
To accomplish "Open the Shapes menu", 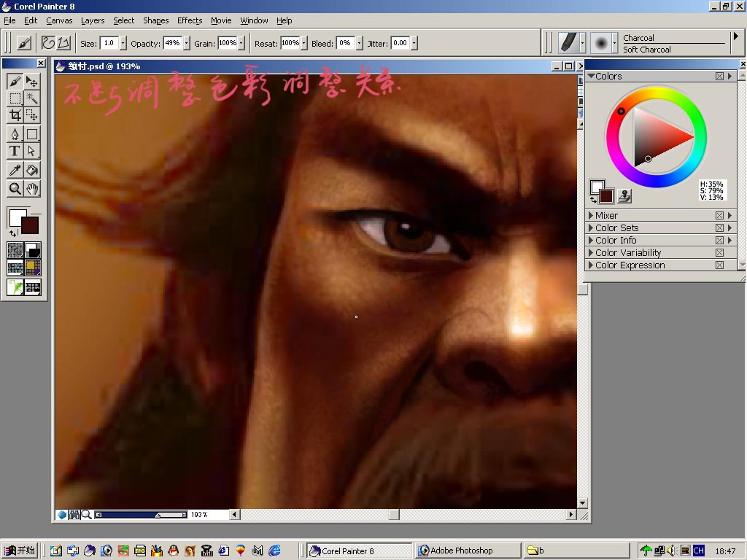I will (x=156, y=20).
